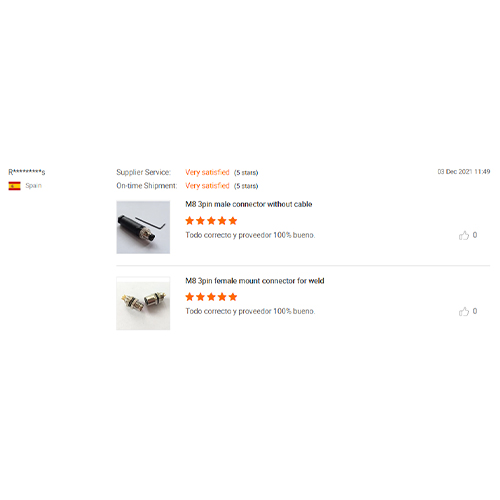The image size is (500, 500).
Task: Open the M8 male connector product thumbnail
Action: click(143, 227)
